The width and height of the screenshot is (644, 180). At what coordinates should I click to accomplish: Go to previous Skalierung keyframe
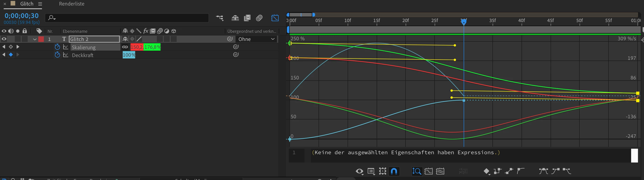tap(4, 47)
